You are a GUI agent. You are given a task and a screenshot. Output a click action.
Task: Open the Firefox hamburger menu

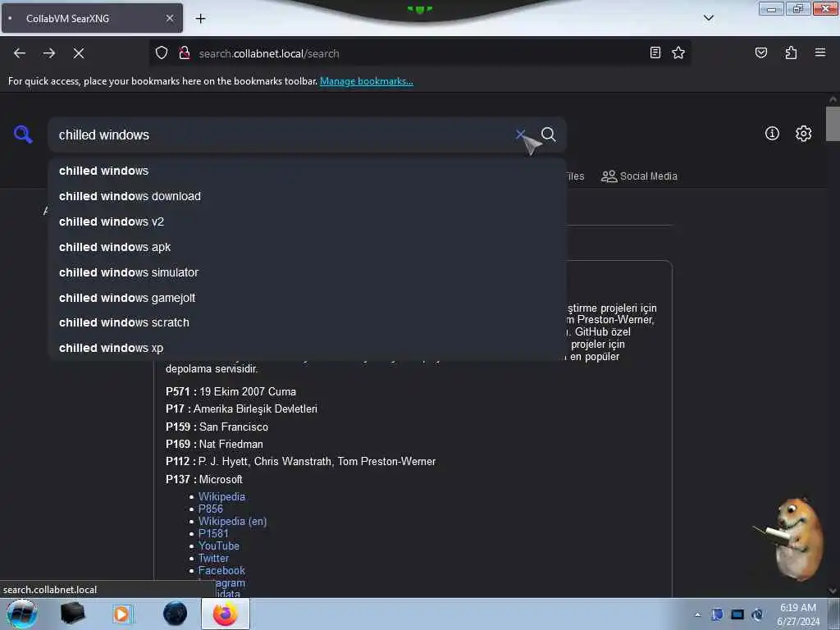(x=819, y=52)
